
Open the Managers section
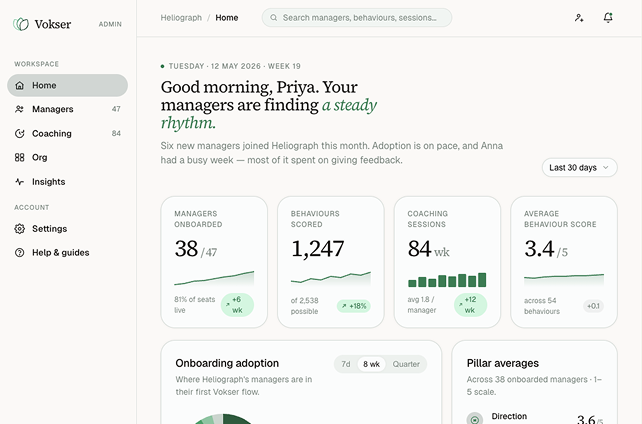click(67, 109)
